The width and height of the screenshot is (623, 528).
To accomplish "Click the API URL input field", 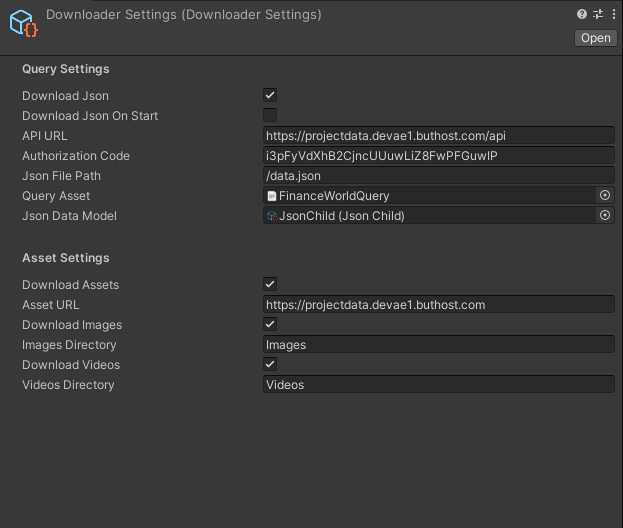I will click(x=438, y=136).
